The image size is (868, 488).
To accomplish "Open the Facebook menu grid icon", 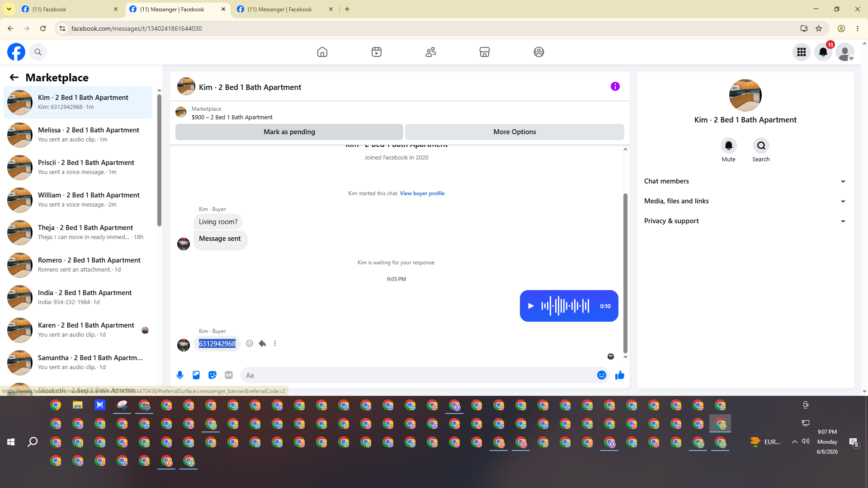I will pyautogui.click(x=802, y=52).
